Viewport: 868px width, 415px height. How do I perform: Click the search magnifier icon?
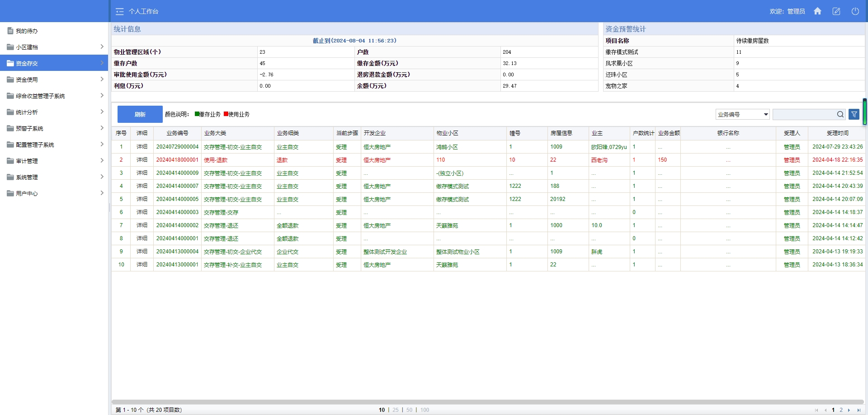coord(840,114)
